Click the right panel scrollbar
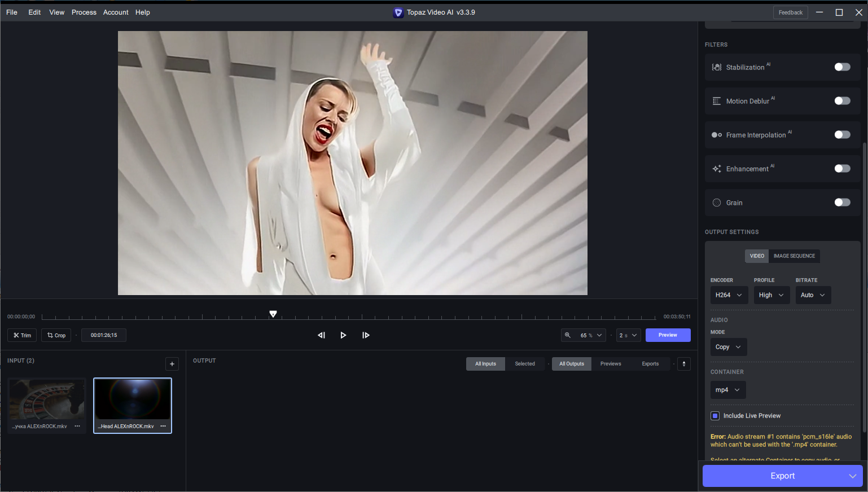This screenshot has width=868, height=492. coord(864,288)
